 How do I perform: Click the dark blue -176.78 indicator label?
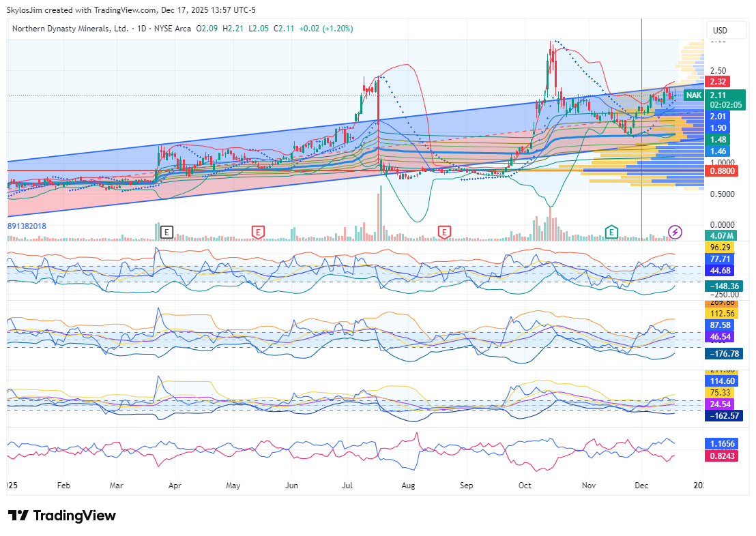(724, 354)
